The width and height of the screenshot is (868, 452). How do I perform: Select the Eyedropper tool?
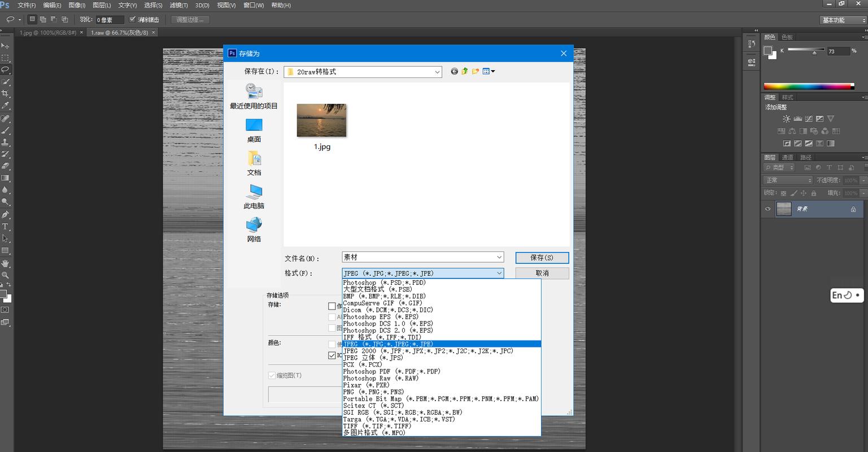pyautogui.click(x=5, y=106)
